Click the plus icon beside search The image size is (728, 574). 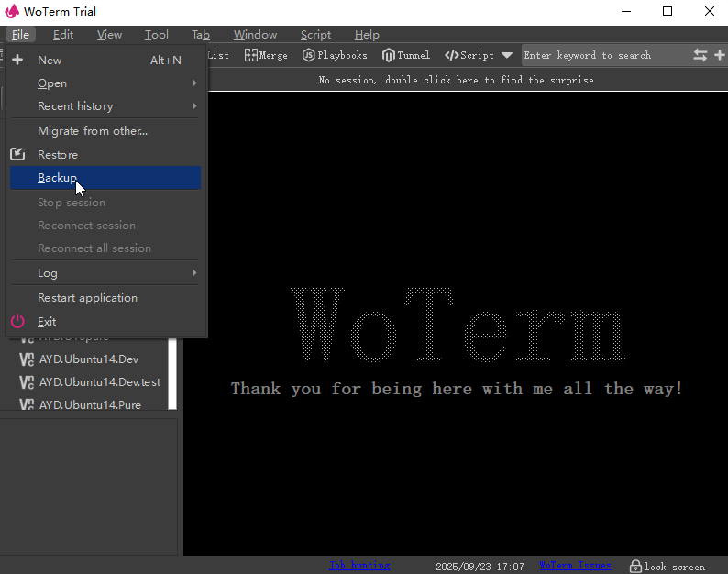pyautogui.click(x=720, y=55)
